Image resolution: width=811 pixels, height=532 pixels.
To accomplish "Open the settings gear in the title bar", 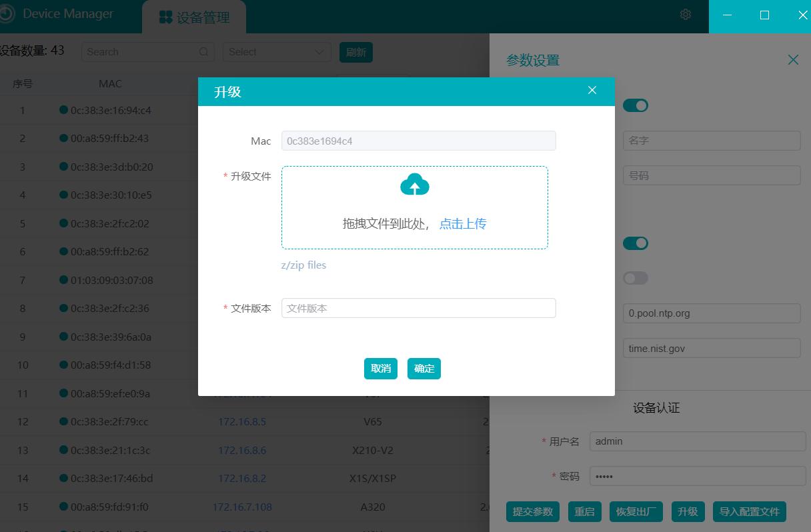I will [685, 13].
